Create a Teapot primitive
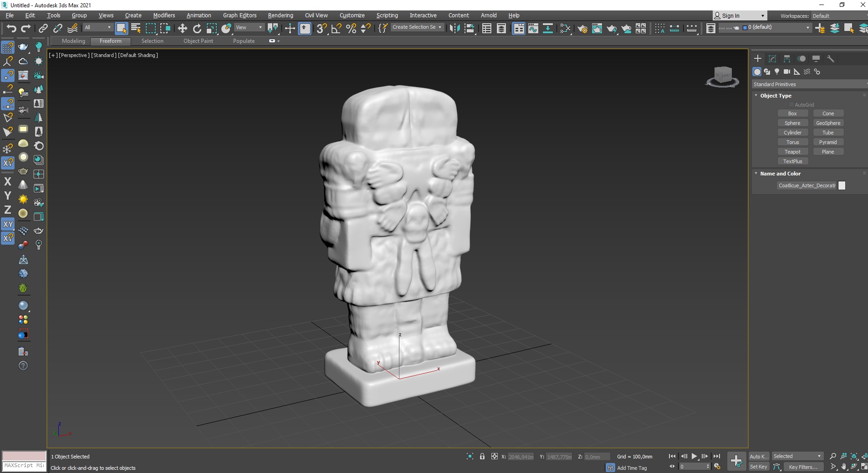 pyautogui.click(x=792, y=152)
